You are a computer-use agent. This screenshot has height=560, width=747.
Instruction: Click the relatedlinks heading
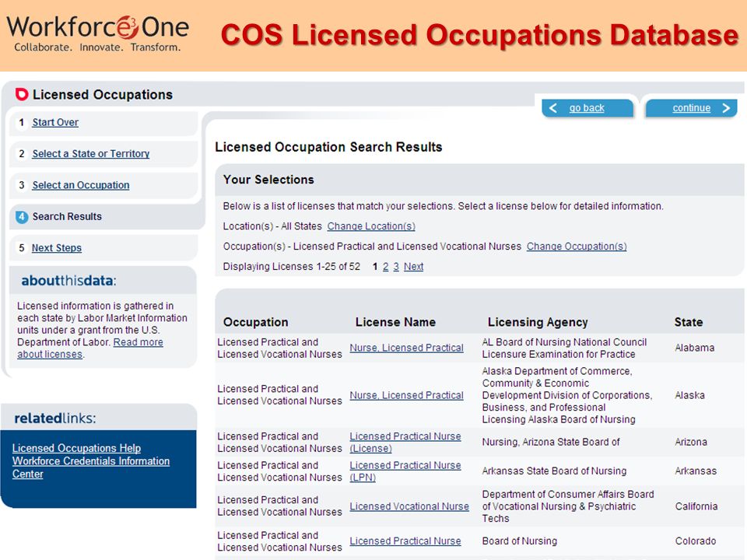[54, 418]
